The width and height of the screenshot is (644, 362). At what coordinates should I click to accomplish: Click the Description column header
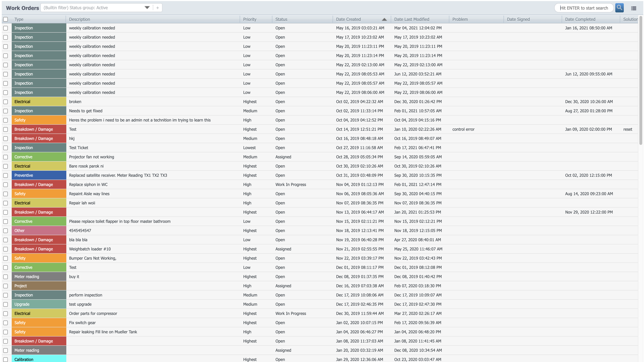(x=79, y=19)
